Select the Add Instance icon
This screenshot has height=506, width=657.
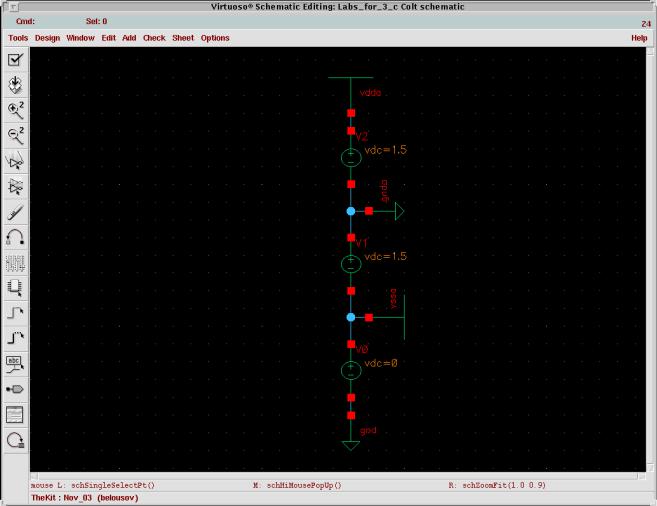click(x=15, y=288)
